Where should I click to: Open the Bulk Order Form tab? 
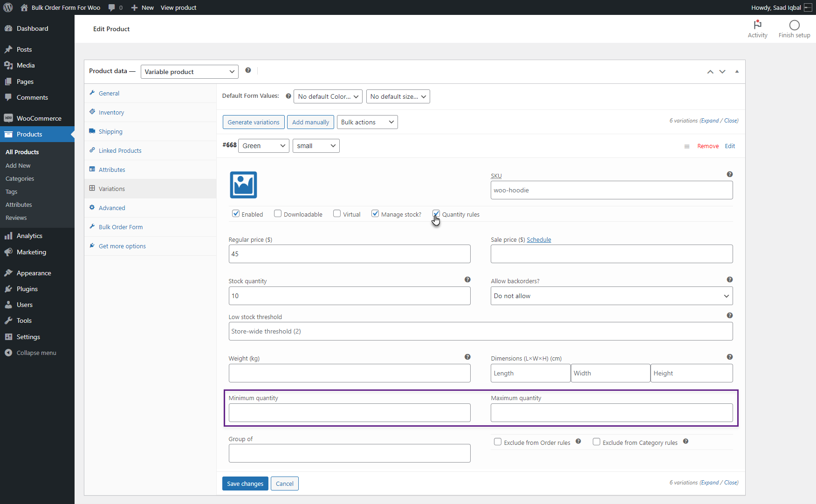[x=150, y=227]
